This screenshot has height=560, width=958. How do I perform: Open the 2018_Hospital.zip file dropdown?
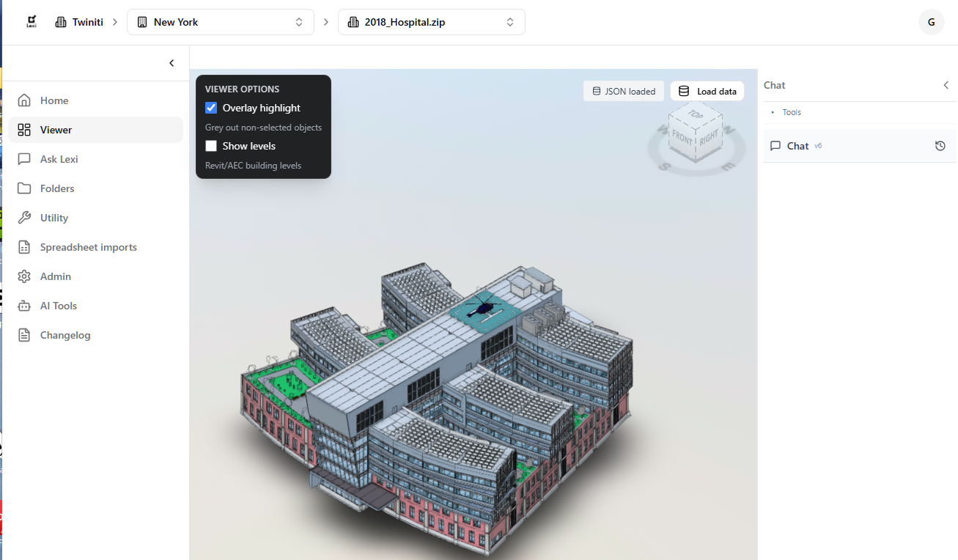point(431,22)
